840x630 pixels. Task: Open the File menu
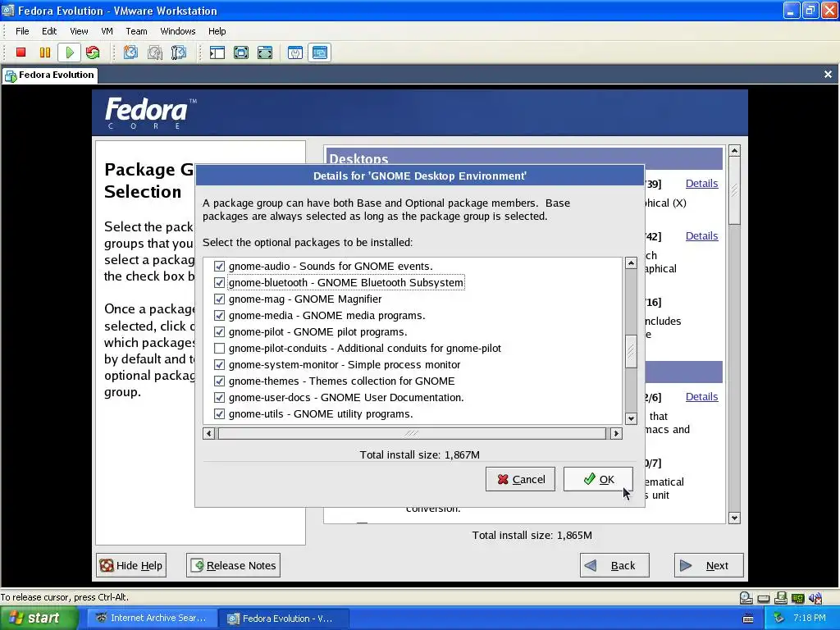tap(22, 31)
